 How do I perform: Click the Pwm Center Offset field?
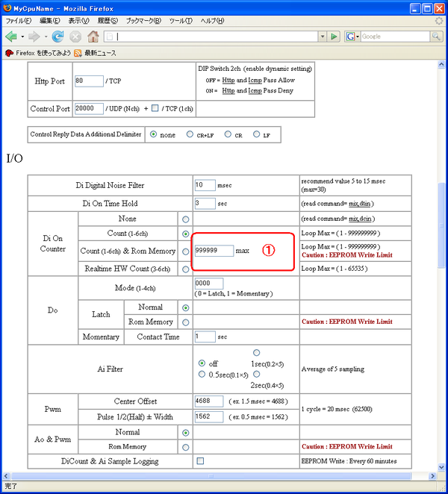tap(209, 401)
